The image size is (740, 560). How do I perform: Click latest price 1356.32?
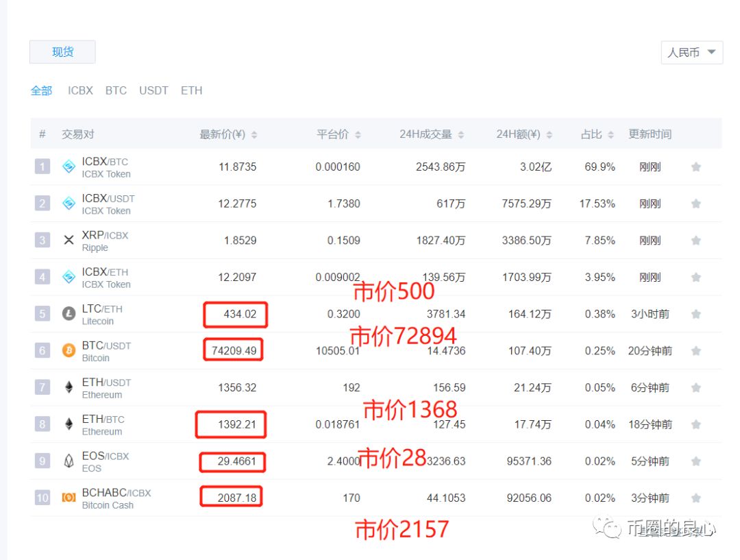point(237,388)
